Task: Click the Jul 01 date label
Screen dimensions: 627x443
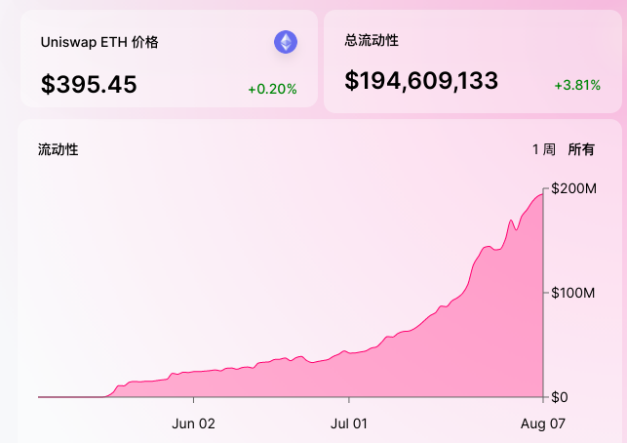Action: pyautogui.click(x=349, y=423)
